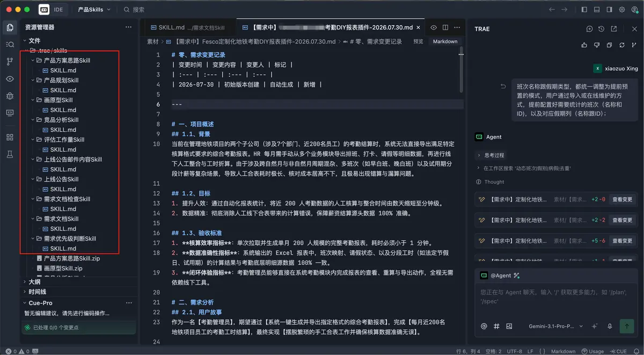Click 查看变更 on the +2 -2 change
Viewport: 644px width, 355px height.
pos(622,220)
